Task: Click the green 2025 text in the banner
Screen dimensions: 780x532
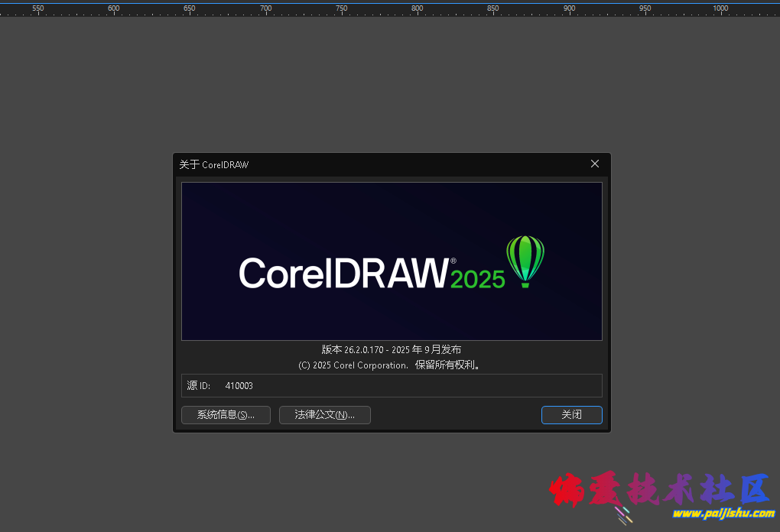Action: click(x=478, y=279)
